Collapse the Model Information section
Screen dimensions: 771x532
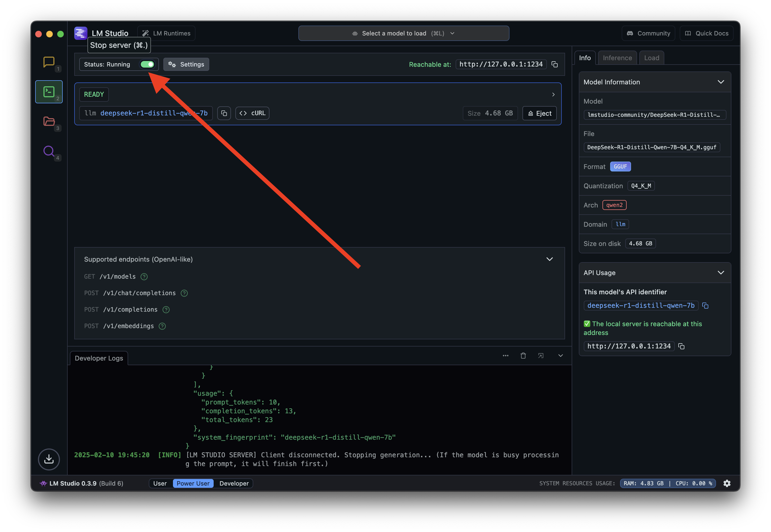tap(721, 82)
